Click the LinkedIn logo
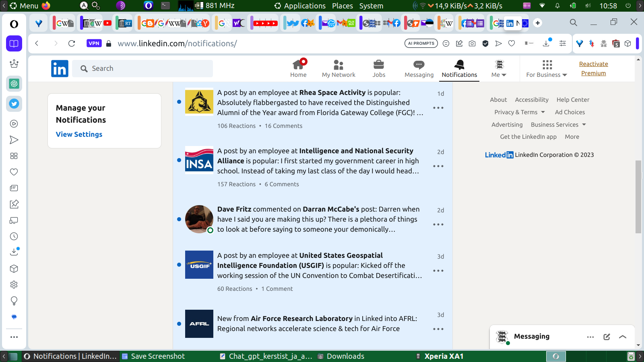644x362 pixels. 60,69
